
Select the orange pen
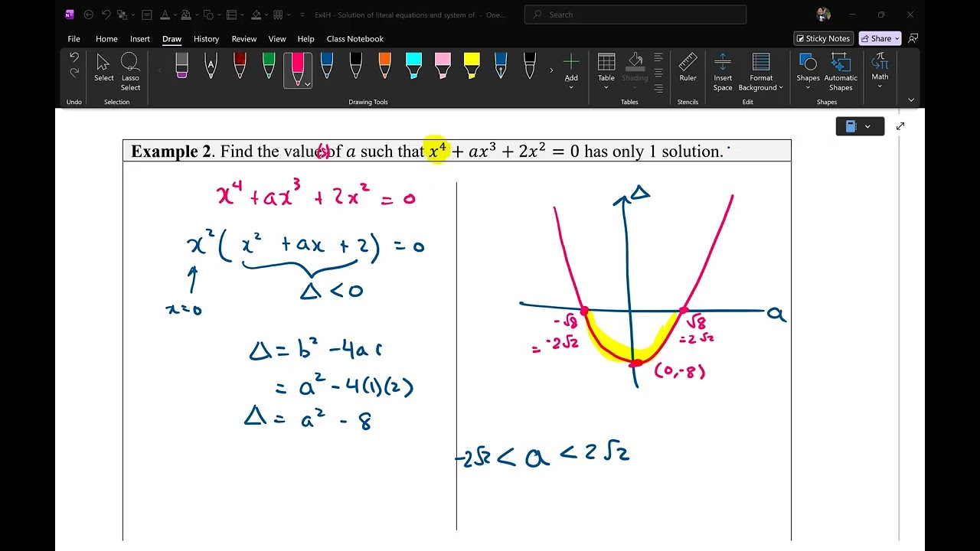[x=384, y=66]
